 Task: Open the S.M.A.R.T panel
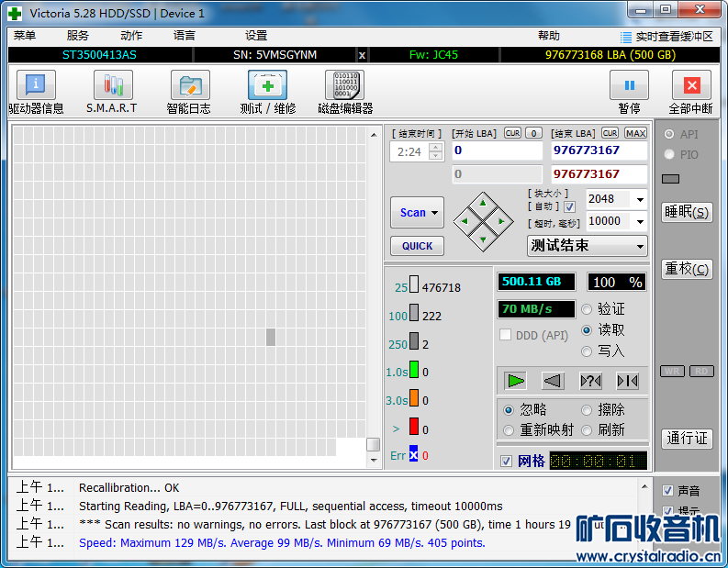point(112,86)
